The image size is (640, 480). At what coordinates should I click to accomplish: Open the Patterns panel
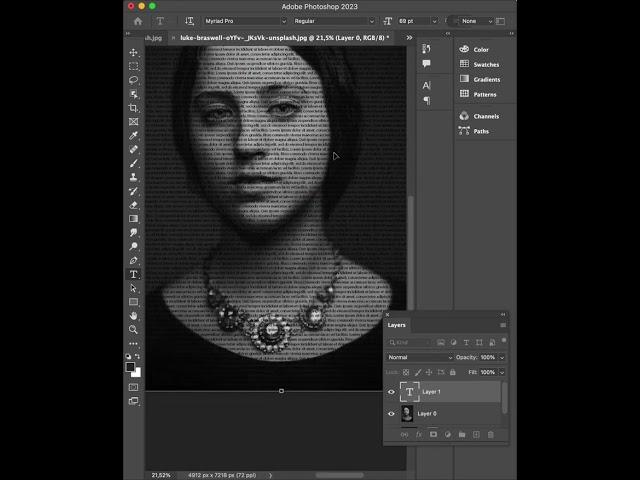click(478, 94)
